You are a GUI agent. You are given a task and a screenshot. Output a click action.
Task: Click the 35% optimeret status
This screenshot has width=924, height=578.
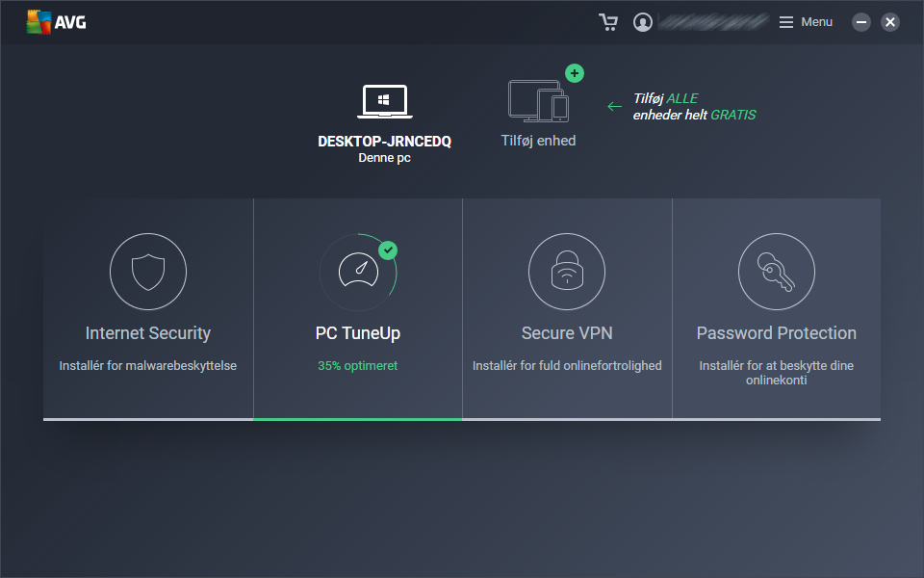pos(358,366)
